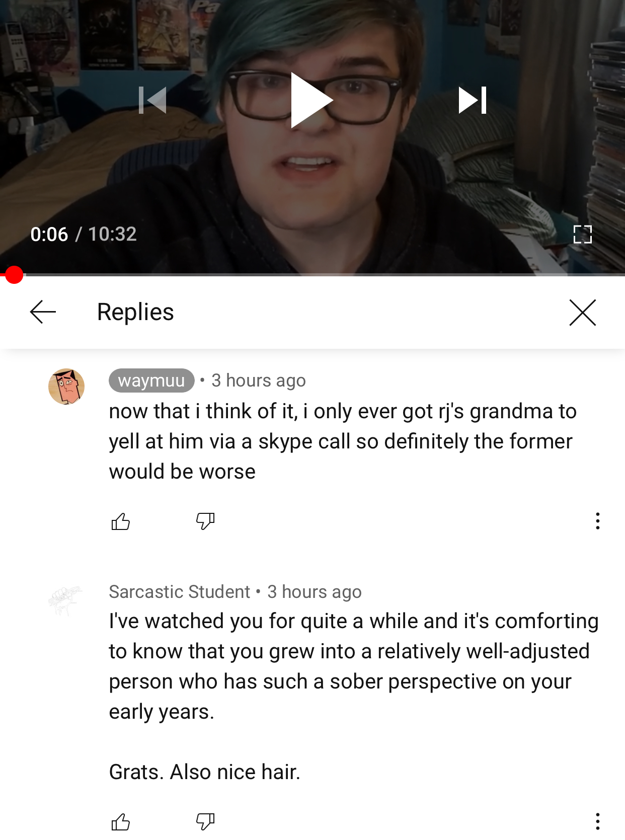Click waymuu's profile avatar
The width and height of the screenshot is (625, 840).
(x=66, y=387)
